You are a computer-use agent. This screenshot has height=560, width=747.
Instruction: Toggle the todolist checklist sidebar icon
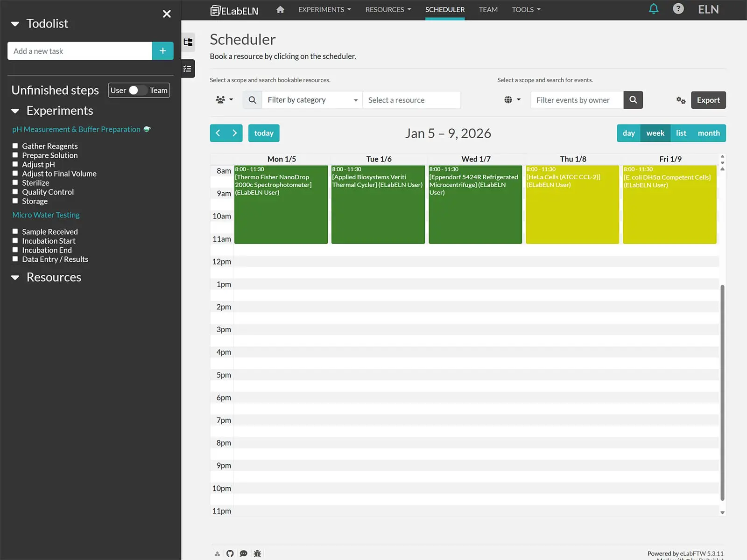188,69
